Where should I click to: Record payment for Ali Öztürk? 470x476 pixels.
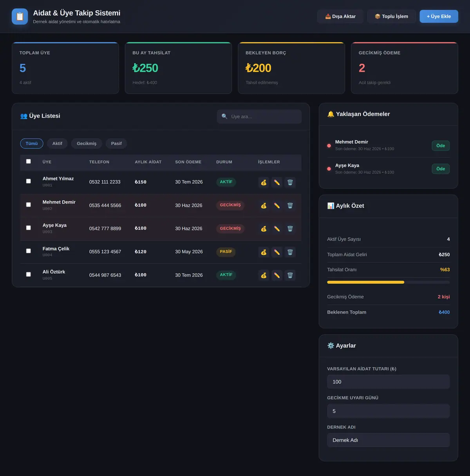click(264, 275)
